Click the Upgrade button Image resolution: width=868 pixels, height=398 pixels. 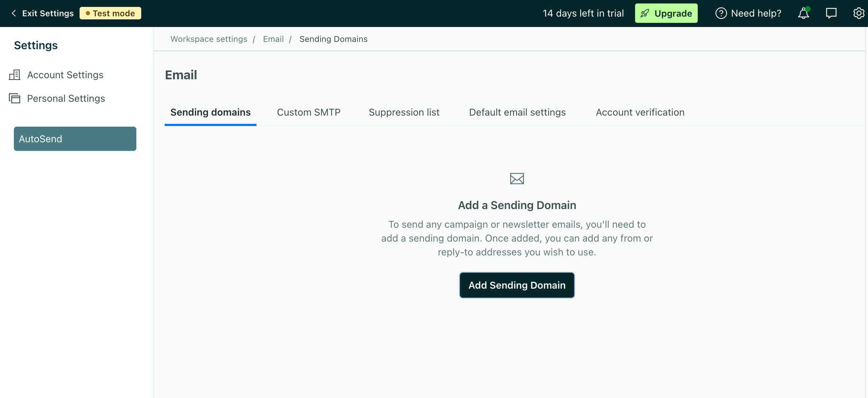pyautogui.click(x=666, y=13)
